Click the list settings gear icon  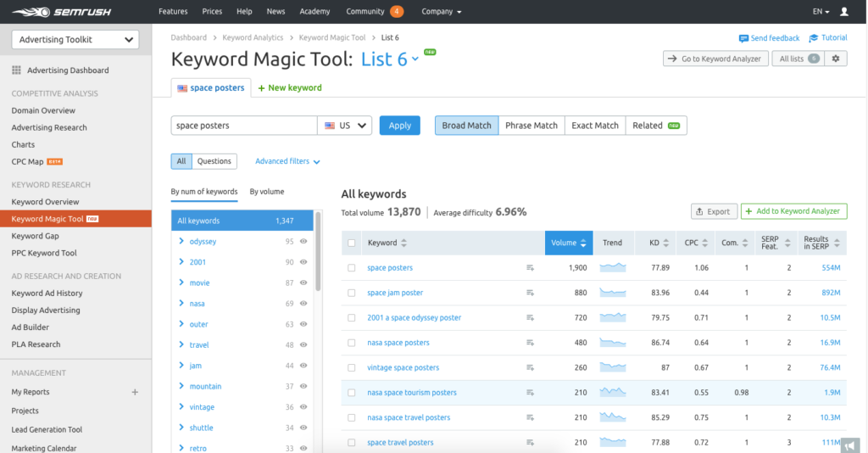[x=836, y=59]
